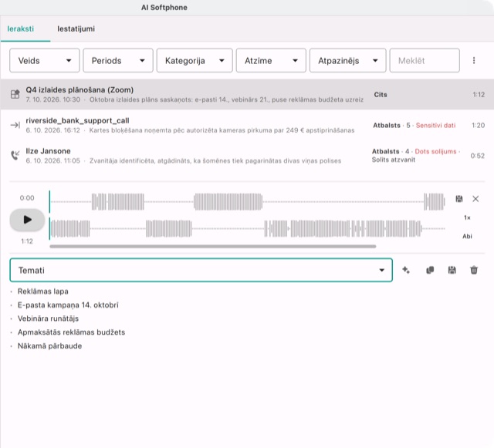Open the Atpazinējs filter dropdown
This screenshot has width=494, height=448.
347,60
